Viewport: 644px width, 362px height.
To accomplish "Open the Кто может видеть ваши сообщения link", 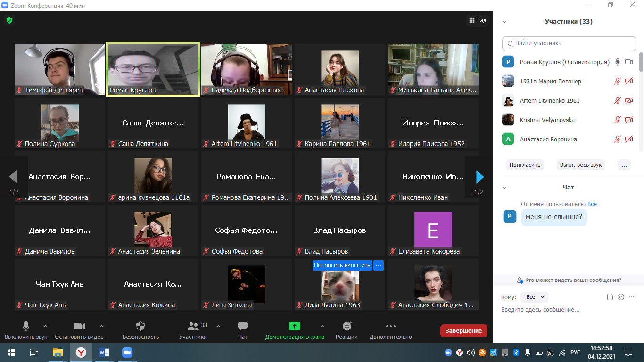I will coord(569,280).
